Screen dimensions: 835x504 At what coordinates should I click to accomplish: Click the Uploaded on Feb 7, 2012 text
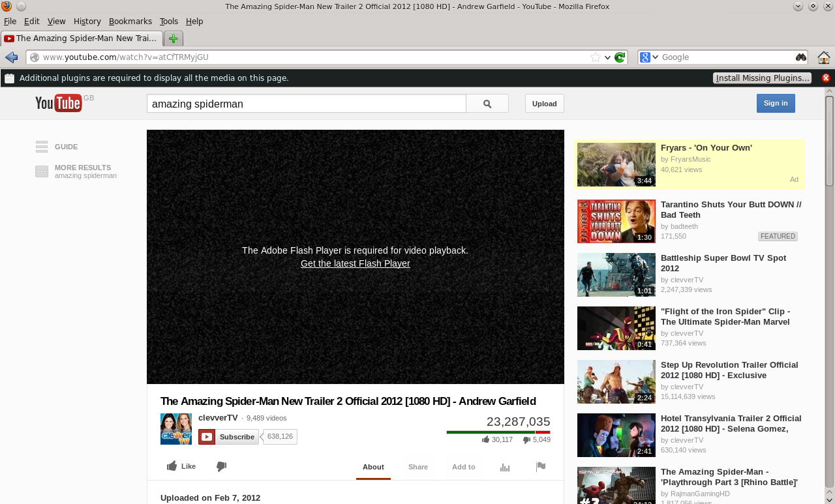pyautogui.click(x=210, y=498)
